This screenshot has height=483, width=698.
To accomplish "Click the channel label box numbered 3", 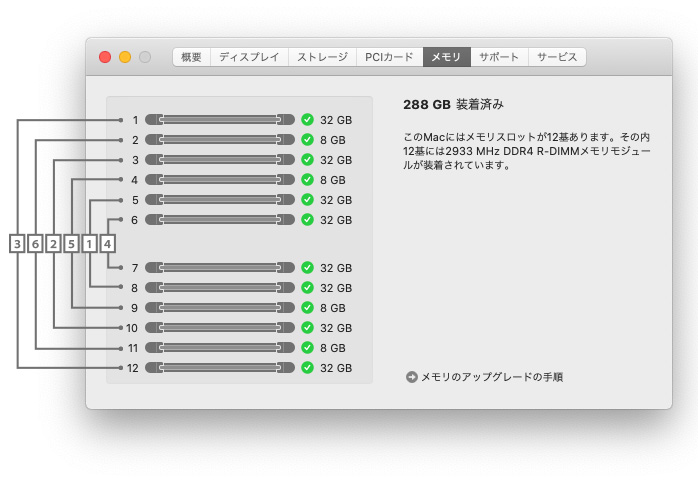I will (x=17, y=243).
